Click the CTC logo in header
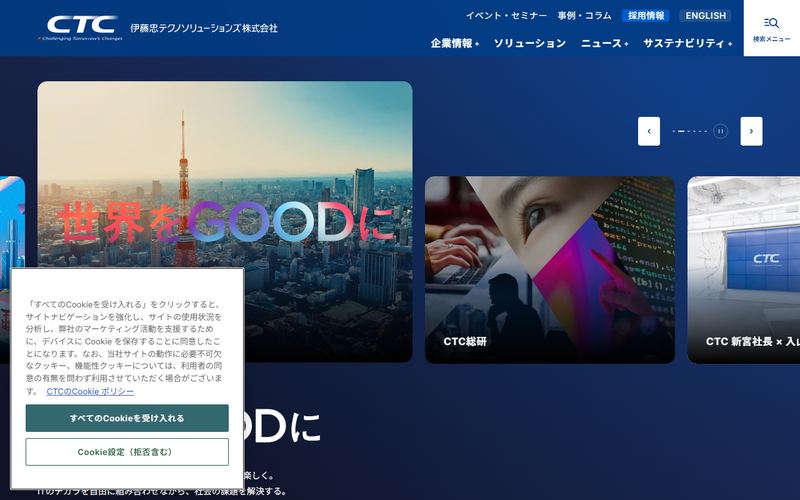This screenshot has height=500, width=800. coord(81,28)
